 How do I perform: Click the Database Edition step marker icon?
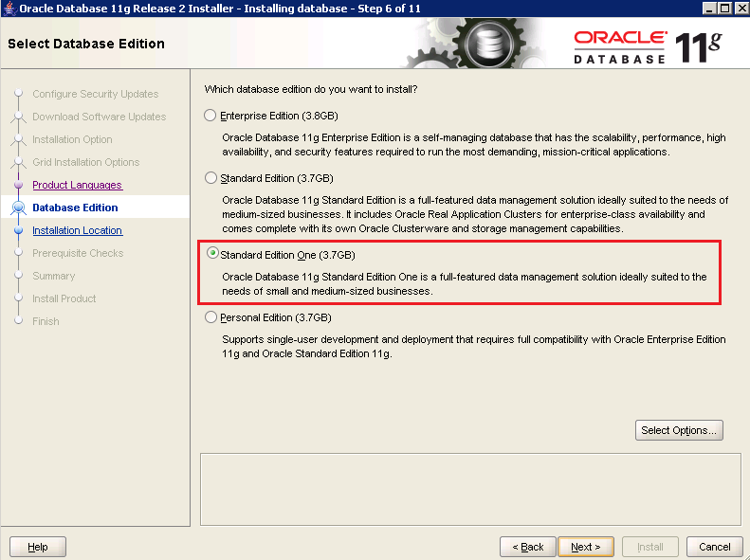(x=18, y=208)
